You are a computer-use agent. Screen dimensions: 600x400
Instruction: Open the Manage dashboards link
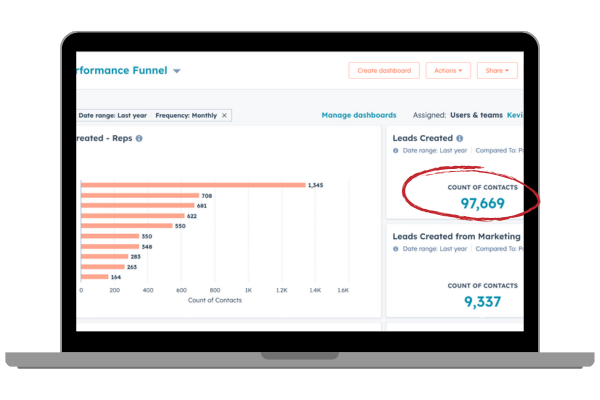(x=359, y=115)
